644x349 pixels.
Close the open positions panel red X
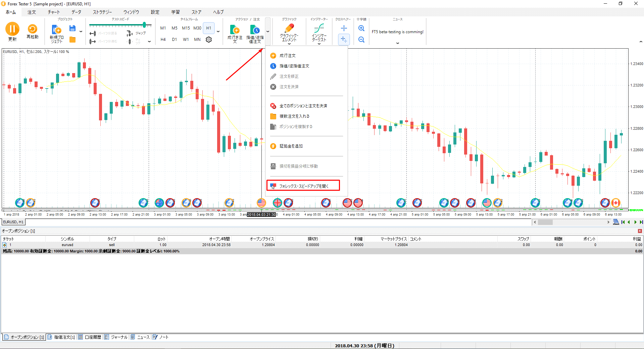(640, 231)
